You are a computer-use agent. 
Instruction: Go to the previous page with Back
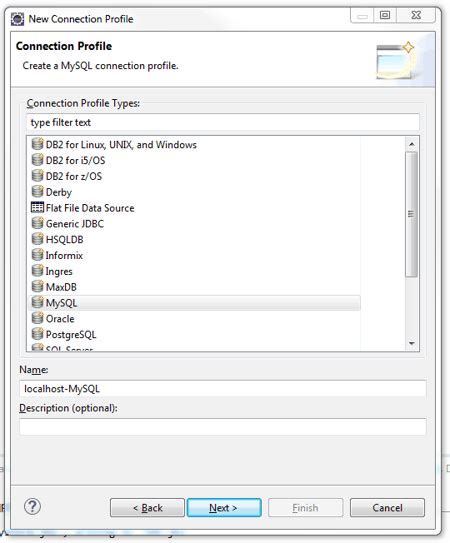tap(147, 508)
